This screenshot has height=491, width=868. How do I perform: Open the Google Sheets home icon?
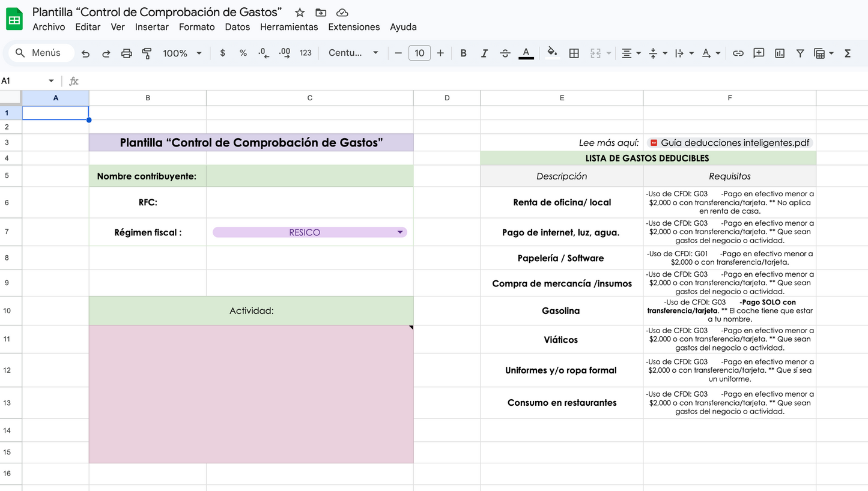point(14,19)
